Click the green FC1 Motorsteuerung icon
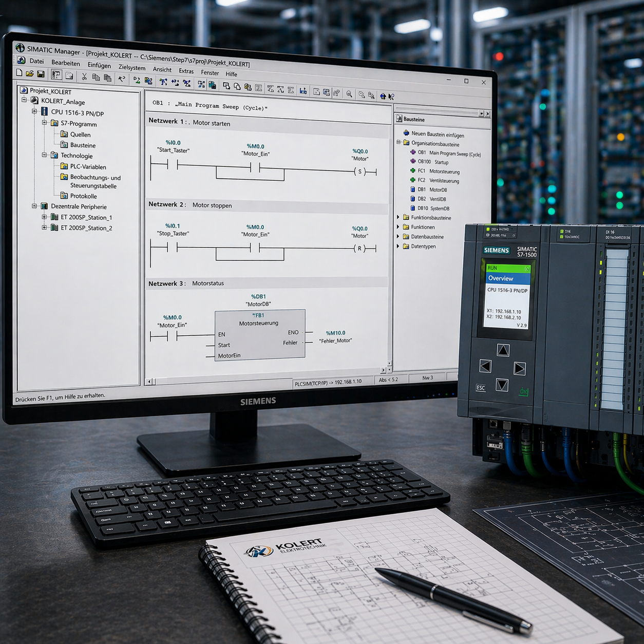This screenshot has width=644, height=644. (412, 171)
